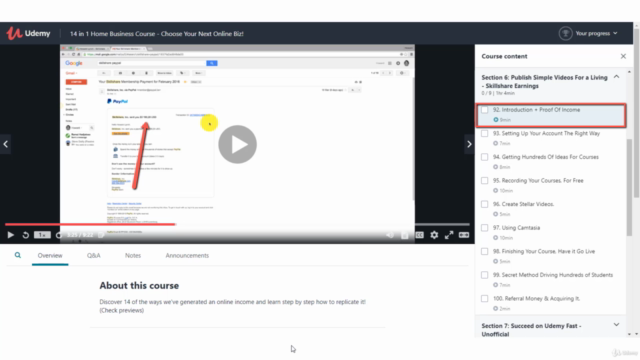Click play icon beside lecture 92 duration
The image size is (640, 360).
(496, 120)
